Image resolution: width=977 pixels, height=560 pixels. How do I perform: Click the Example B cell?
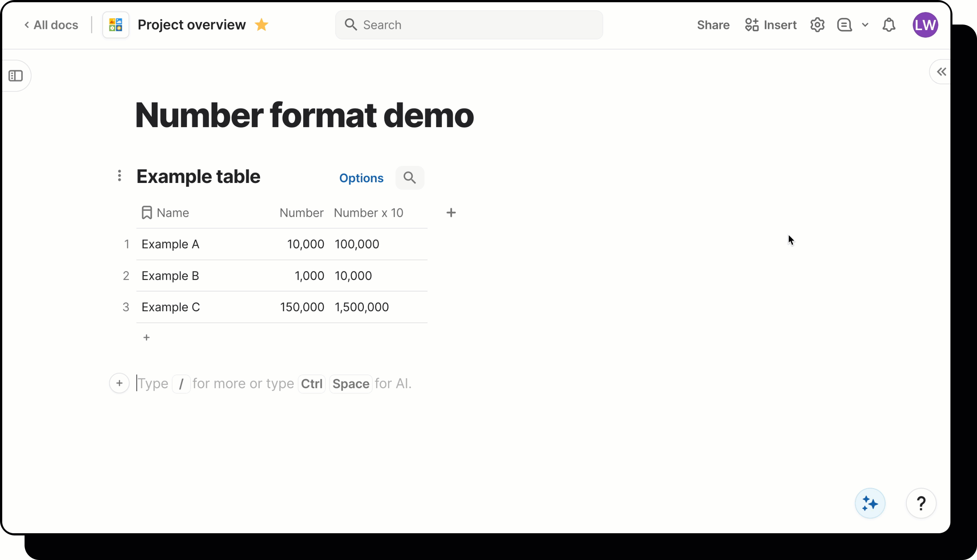(170, 276)
